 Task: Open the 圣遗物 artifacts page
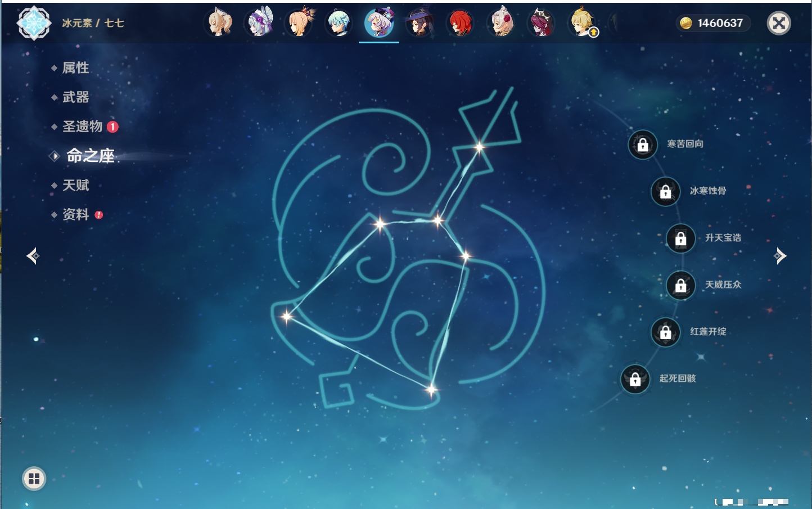pyautogui.click(x=83, y=127)
